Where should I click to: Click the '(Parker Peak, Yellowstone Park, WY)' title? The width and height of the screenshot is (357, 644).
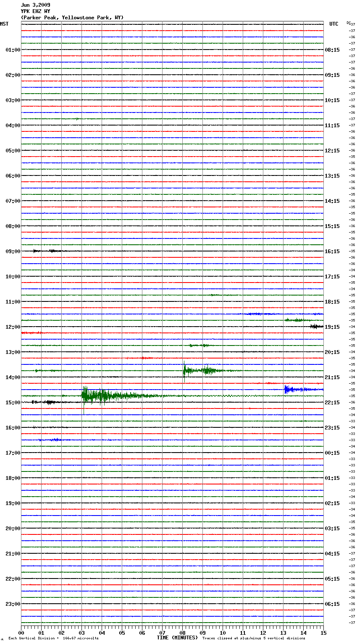click(x=72, y=18)
